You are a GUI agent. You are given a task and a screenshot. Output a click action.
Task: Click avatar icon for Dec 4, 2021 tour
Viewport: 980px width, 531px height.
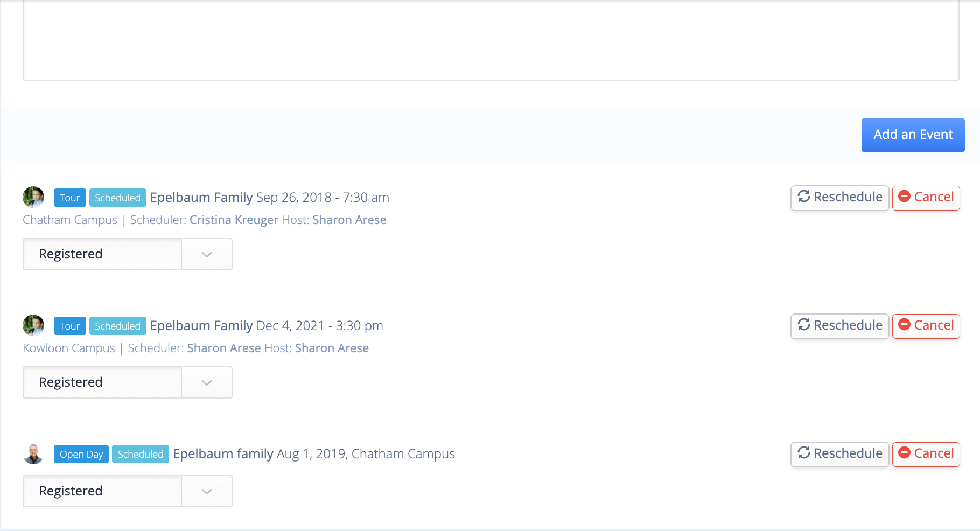click(33, 325)
